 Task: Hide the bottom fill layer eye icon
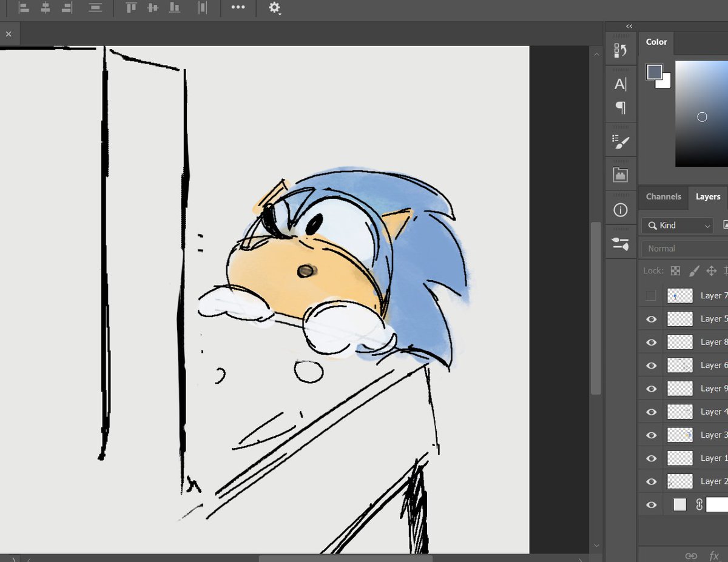pos(651,504)
